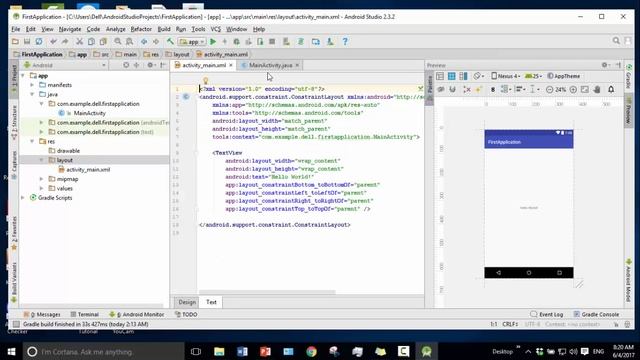Click the Paste toolbar icon
The height and width of the screenshot is (360, 640).
(x=103, y=42)
